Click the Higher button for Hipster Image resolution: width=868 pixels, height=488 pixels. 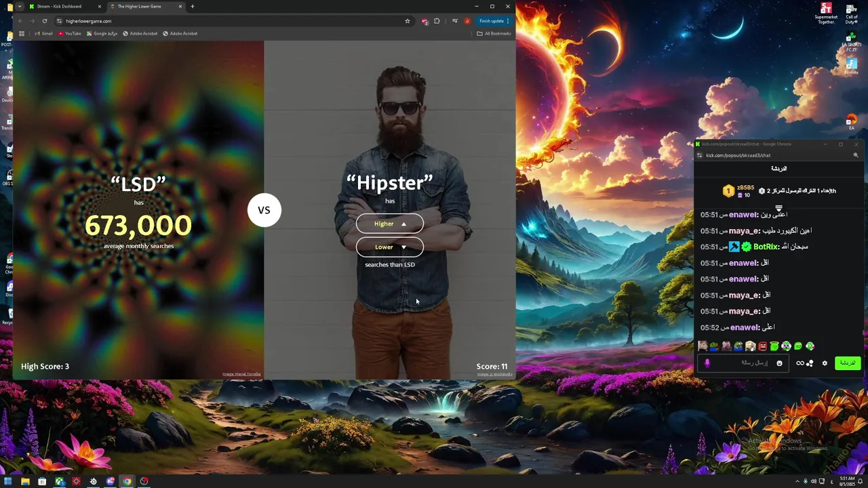tap(390, 224)
